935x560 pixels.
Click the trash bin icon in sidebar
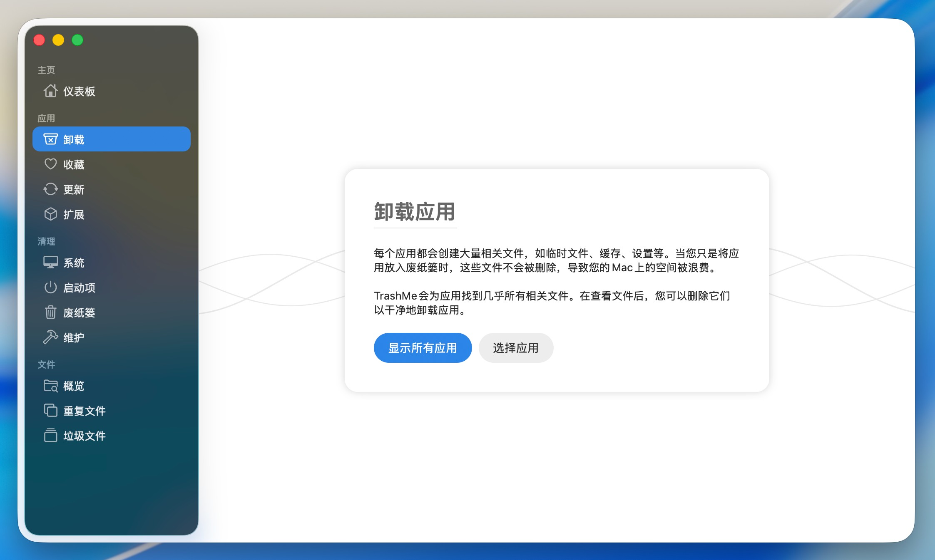coord(50,312)
